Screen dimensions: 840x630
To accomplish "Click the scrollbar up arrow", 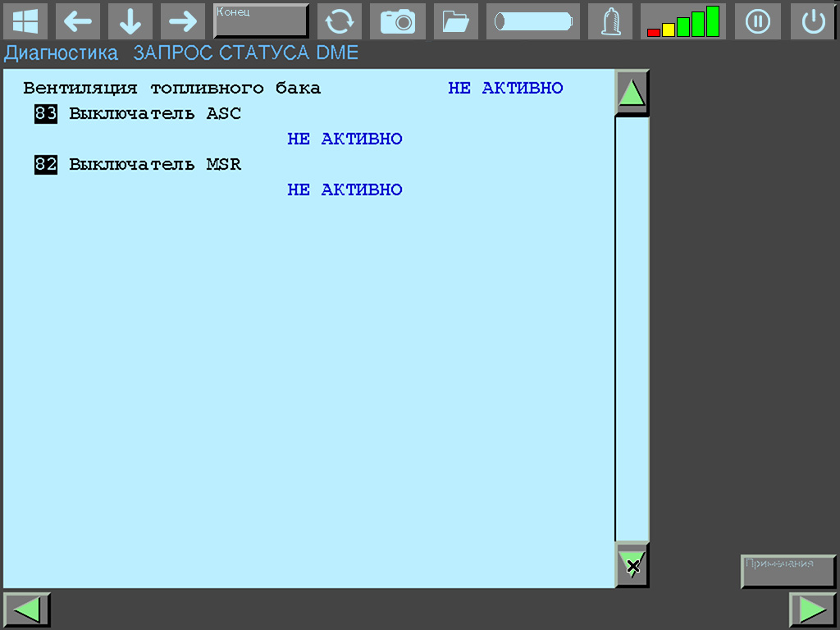I will click(x=632, y=91).
